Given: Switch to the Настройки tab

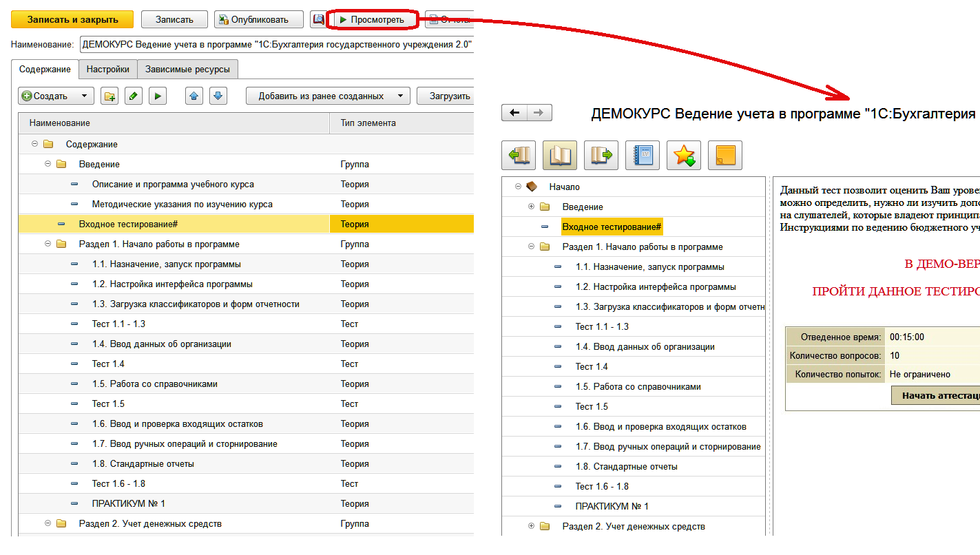Looking at the screenshot, I should click(108, 69).
